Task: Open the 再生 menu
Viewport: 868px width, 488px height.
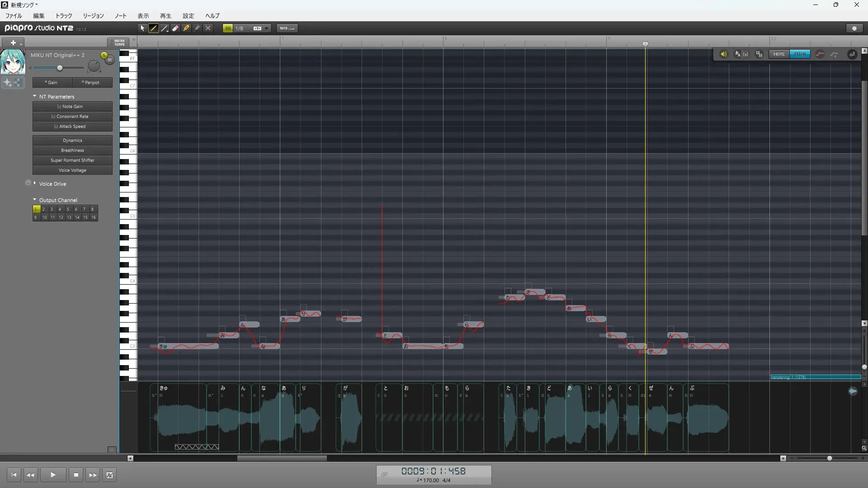Action: click(x=165, y=16)
